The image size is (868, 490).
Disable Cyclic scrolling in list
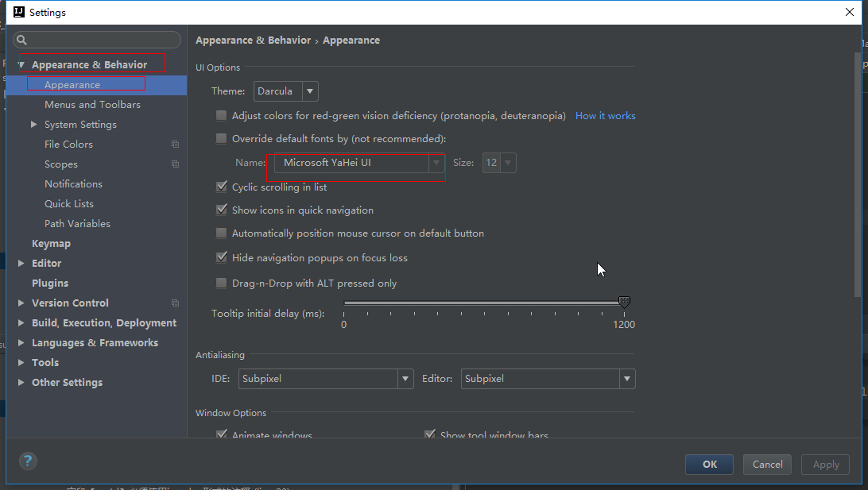pos(221,187)
